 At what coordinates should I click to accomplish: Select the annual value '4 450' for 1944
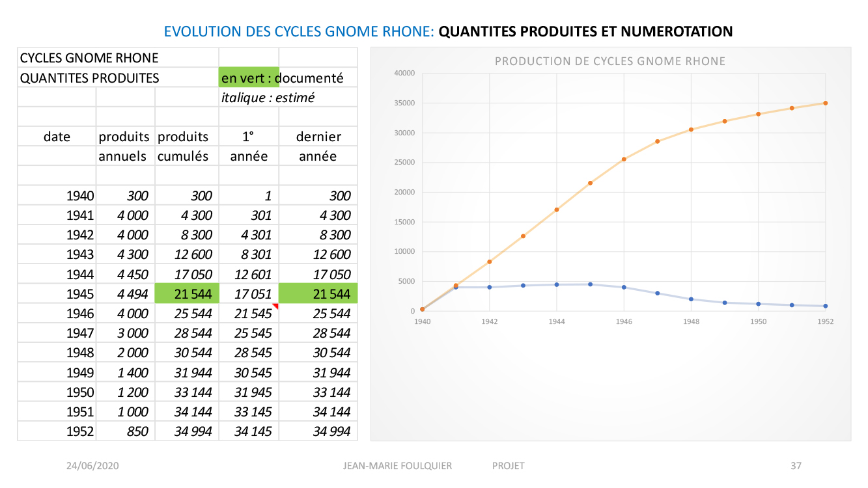point(125,274)
